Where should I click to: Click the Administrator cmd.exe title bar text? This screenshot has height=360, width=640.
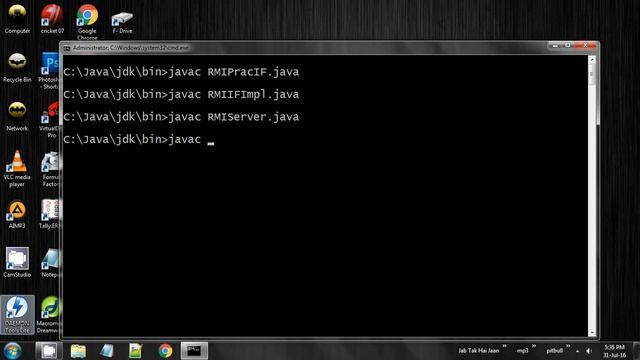pos(131,48)
